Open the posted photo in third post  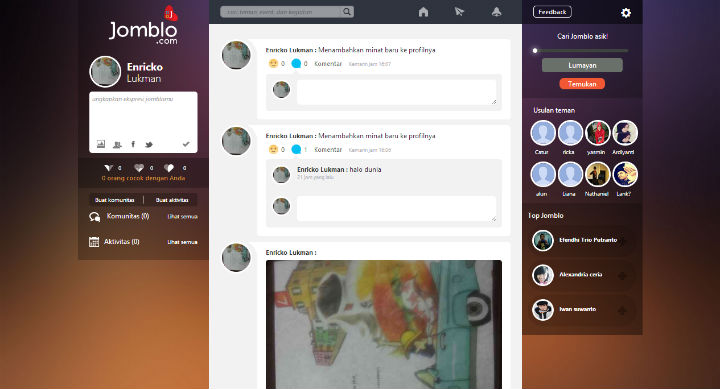coord(384,324)
